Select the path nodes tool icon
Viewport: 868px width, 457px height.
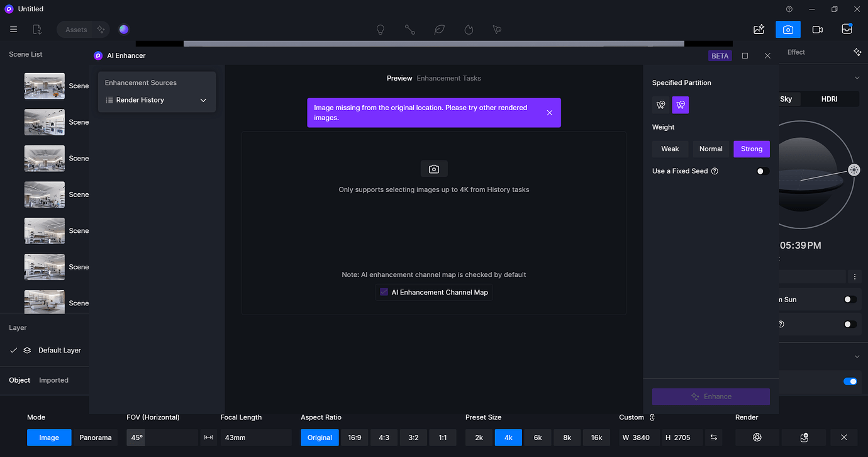[x=410, y=30]
